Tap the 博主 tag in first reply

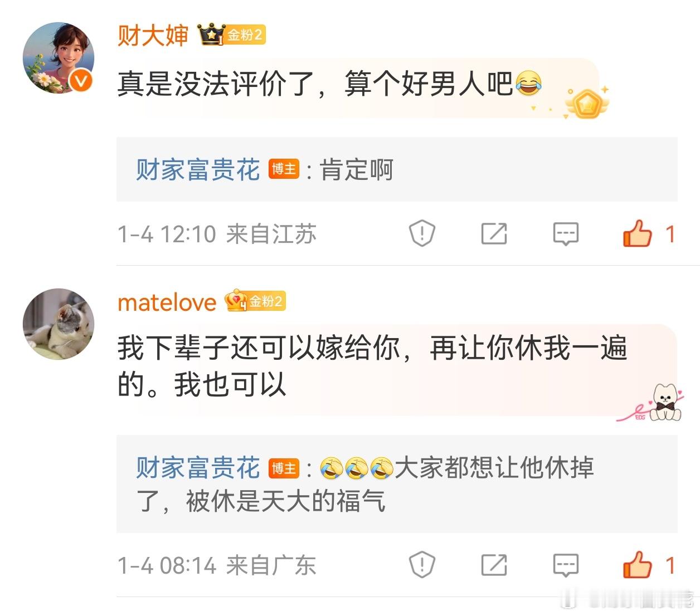(x=284, y=169)
